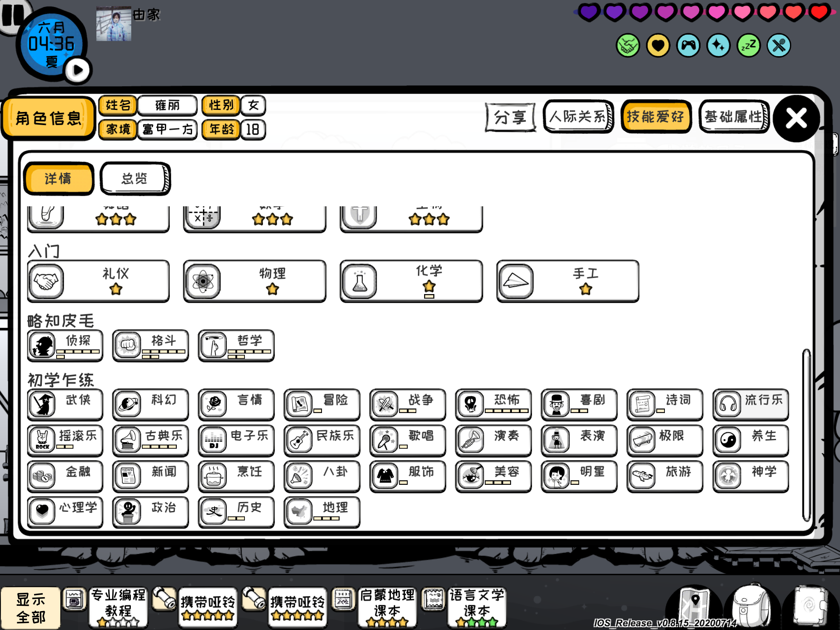Open the 服饰 clothing hobby

click(x=408, y=477)
